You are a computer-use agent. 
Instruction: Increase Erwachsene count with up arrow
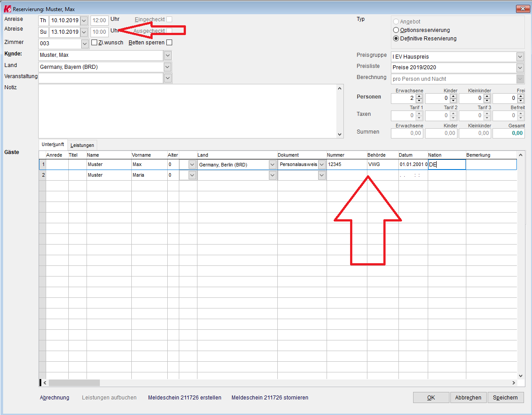(419, 96)
